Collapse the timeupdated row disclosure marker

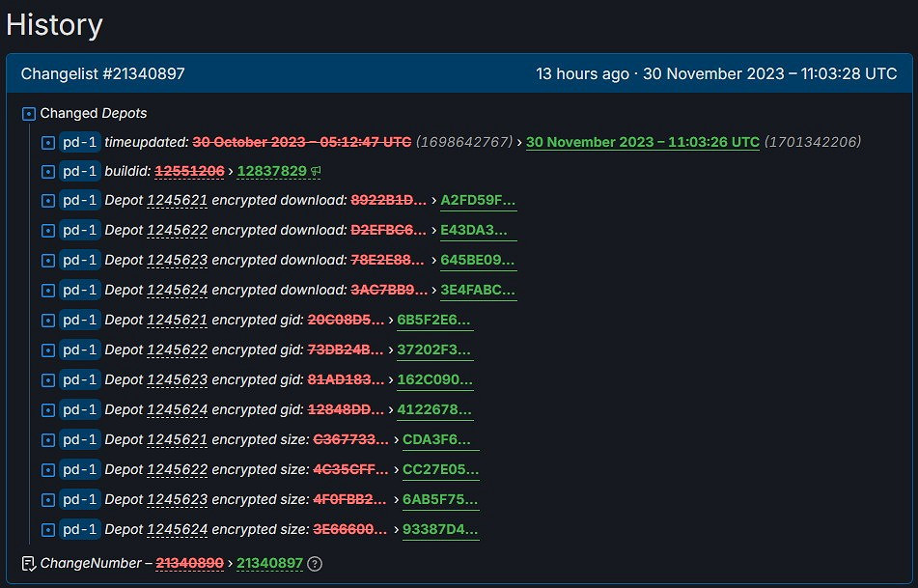pyautogui.click(x=47, y=141)
